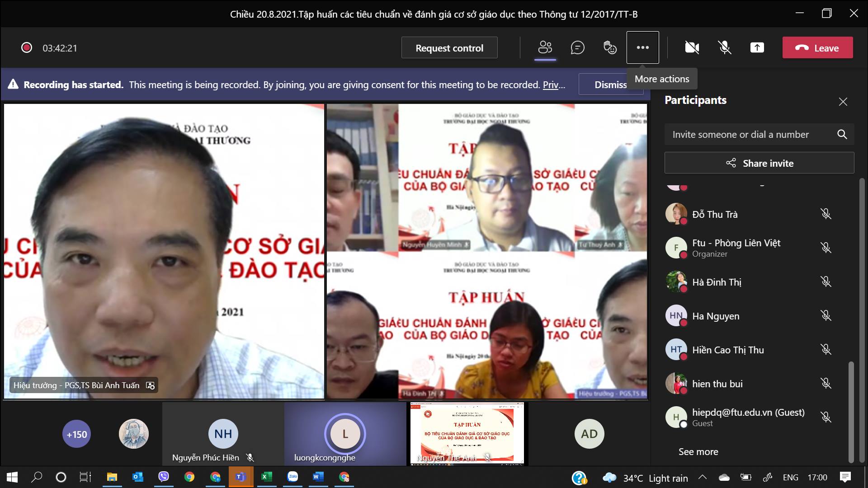This screenshot has height=488, width=868.
Task: Select participant hien thu bui
Action: point(750,384)
